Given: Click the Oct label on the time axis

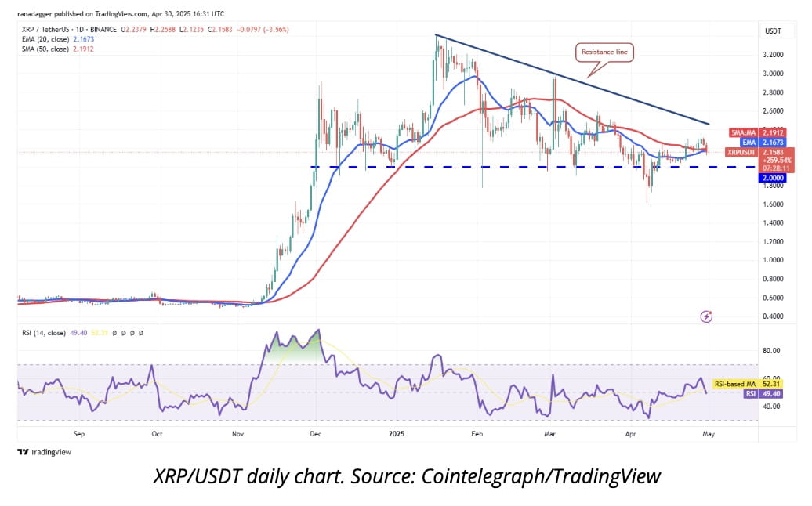Looking at the screenshot, I should [157, 434].
